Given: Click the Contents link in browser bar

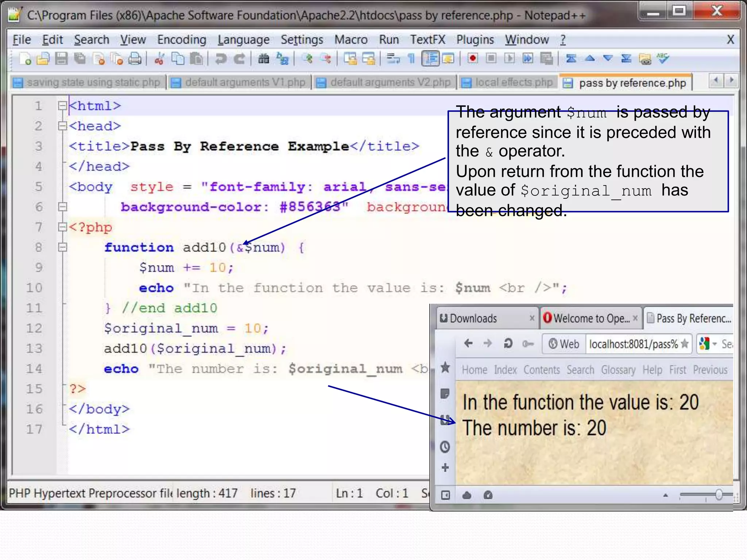Looking at the screenshot, I should coord(542,370).
